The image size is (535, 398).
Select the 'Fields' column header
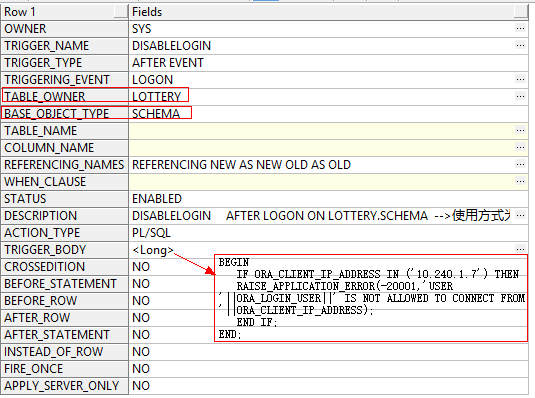click(x=329, y=12)
